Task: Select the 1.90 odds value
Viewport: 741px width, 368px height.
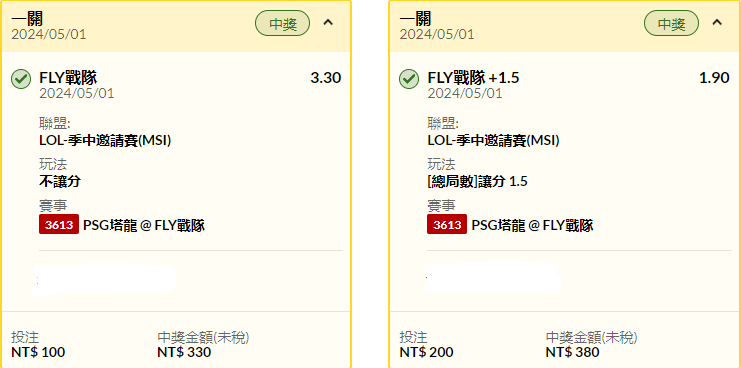Action: pos(714,78)
